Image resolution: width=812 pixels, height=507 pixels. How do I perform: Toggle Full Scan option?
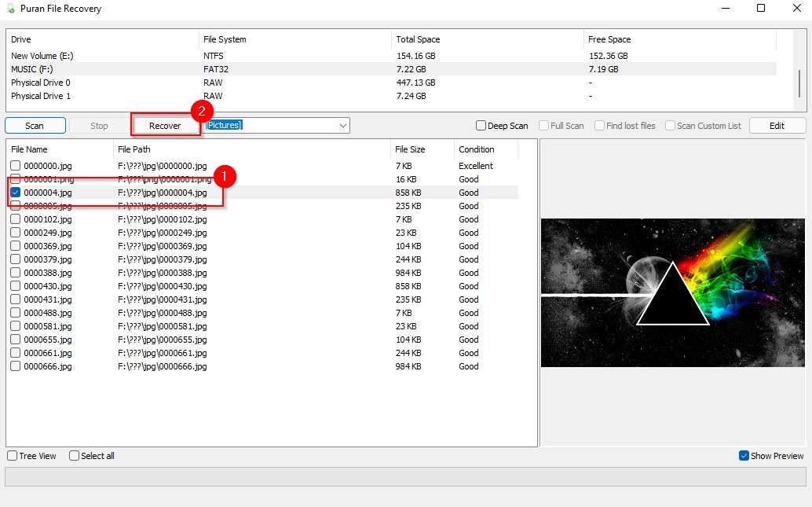tap(542, 125)
